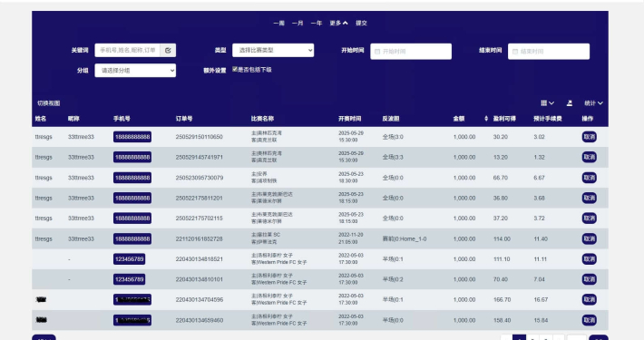Click the export icon next to 统计
Viewport: 644px width, 340px height.
point(570,103)
